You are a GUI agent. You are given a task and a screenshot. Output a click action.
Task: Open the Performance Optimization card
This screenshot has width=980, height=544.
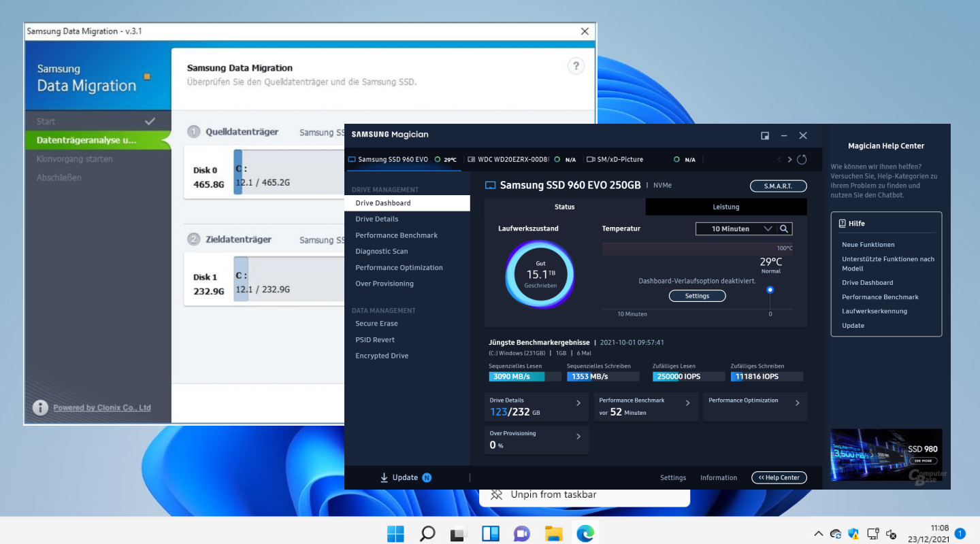pos(755,407)
